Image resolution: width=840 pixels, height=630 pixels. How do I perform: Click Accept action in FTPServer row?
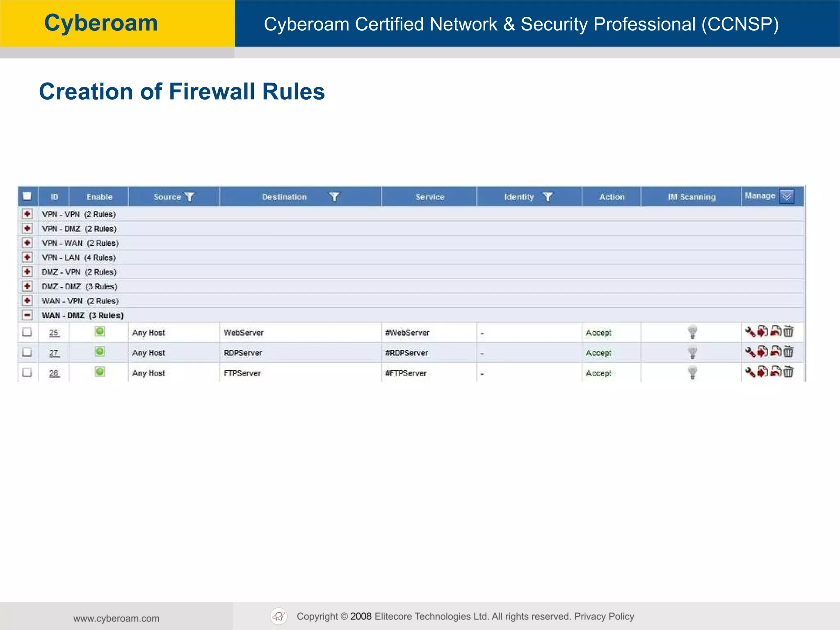[x=598, y=373]
